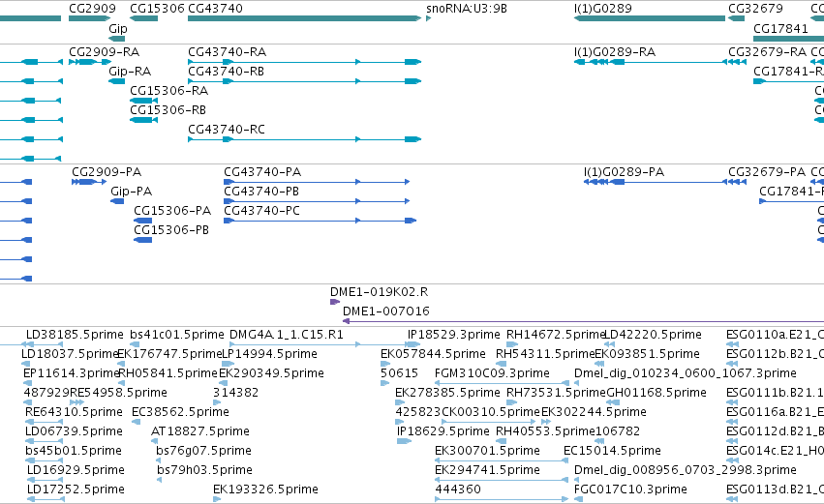Screen dimensions: 824x504
Task: Click the 50615 feature label
Action: (x=399, y=373)
